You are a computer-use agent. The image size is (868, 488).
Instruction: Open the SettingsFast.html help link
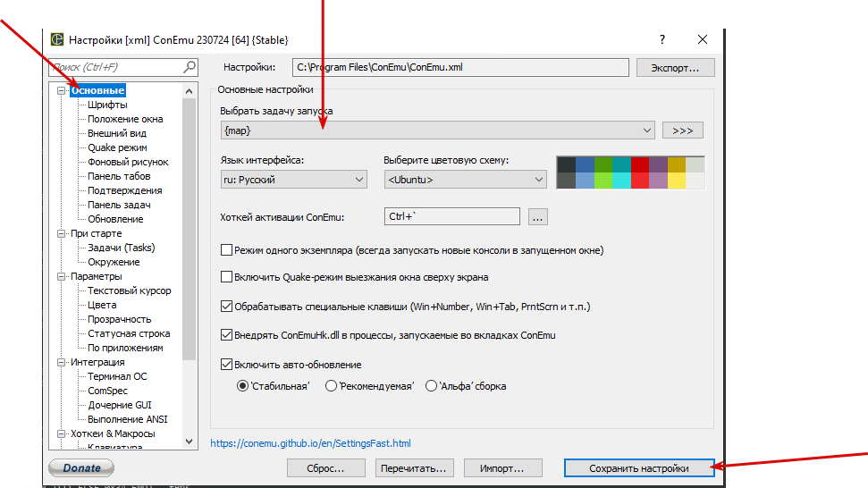click(310, 443)
